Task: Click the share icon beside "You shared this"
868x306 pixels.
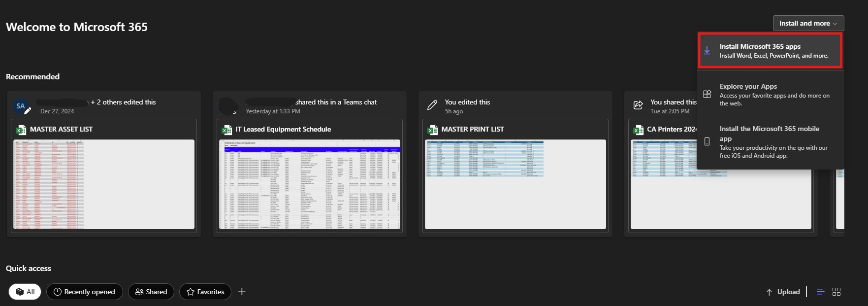Action: [638, 104]
